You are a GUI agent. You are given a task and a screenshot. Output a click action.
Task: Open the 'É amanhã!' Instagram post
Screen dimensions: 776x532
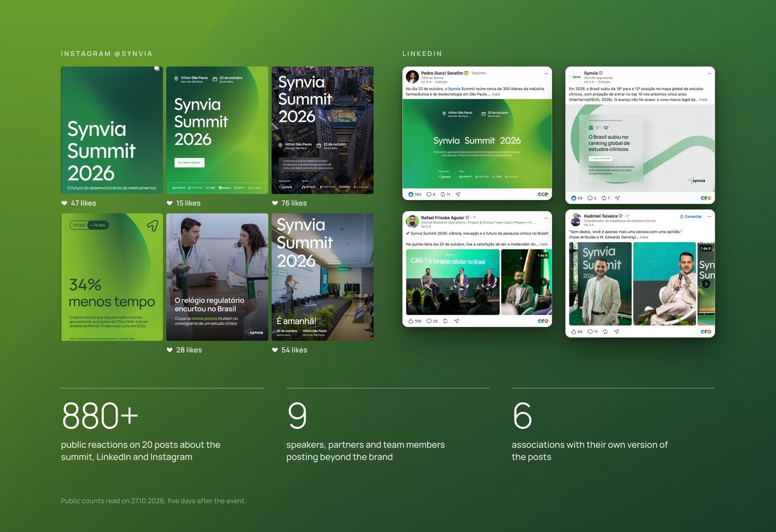(x=323, y=277)
